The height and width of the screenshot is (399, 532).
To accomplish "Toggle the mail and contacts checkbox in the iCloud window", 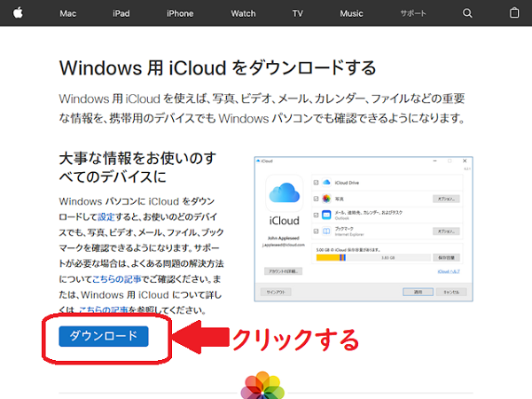I will click(316, 215).
